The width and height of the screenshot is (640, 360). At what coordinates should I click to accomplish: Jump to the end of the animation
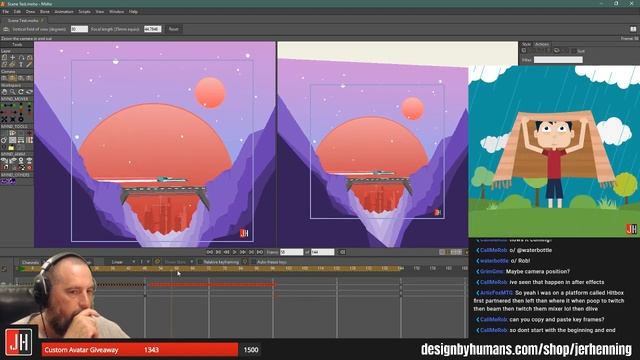(260, 252)
